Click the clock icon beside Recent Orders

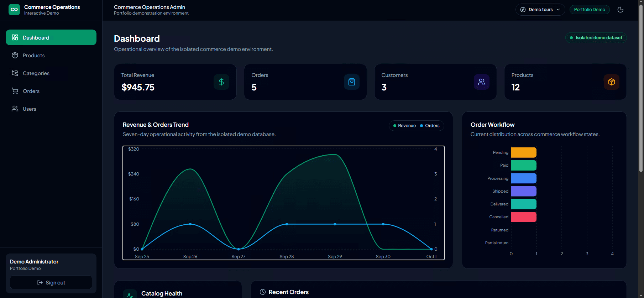(x=263, y=292)
